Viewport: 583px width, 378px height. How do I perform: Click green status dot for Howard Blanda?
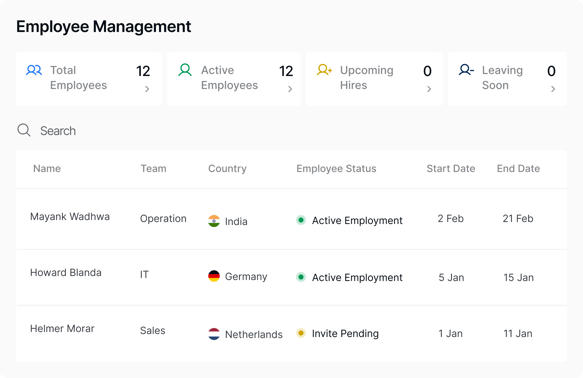pyautogui.click(x=301, y=277)
